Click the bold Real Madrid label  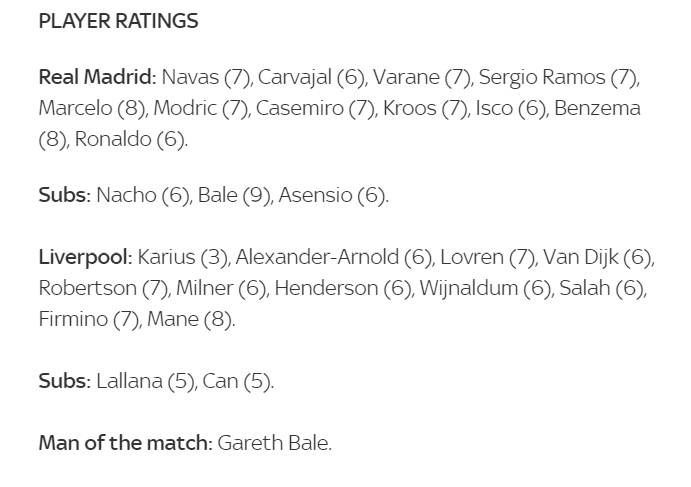95,77
